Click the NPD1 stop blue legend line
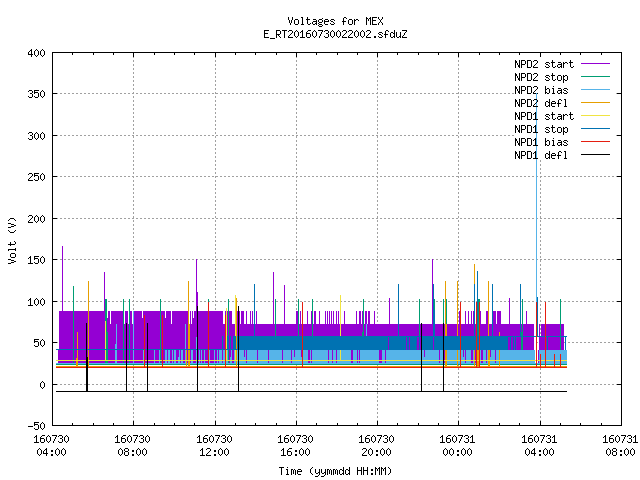This screenshot has height=480, width=640. click(x=595, y=129)
